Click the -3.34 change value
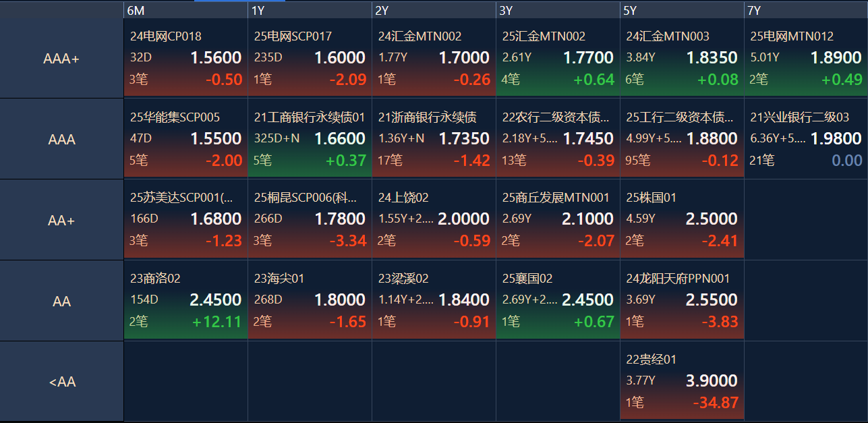The height and width of the screenshot is (423, 868). [x=348, y=241]
